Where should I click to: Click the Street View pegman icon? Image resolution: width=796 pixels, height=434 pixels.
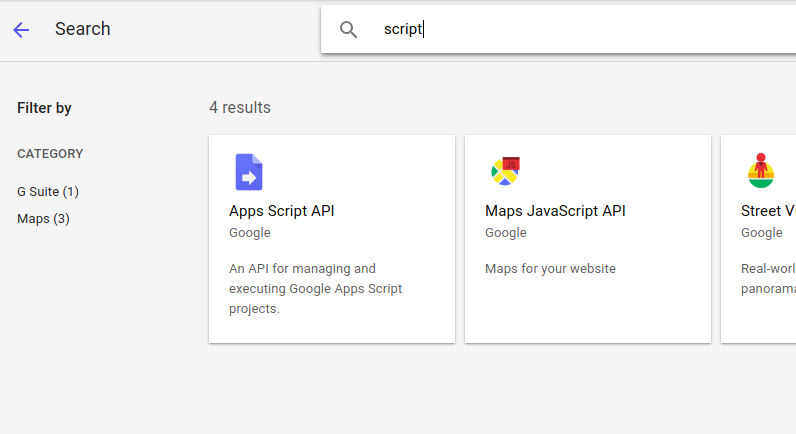[x=760, y=171]
